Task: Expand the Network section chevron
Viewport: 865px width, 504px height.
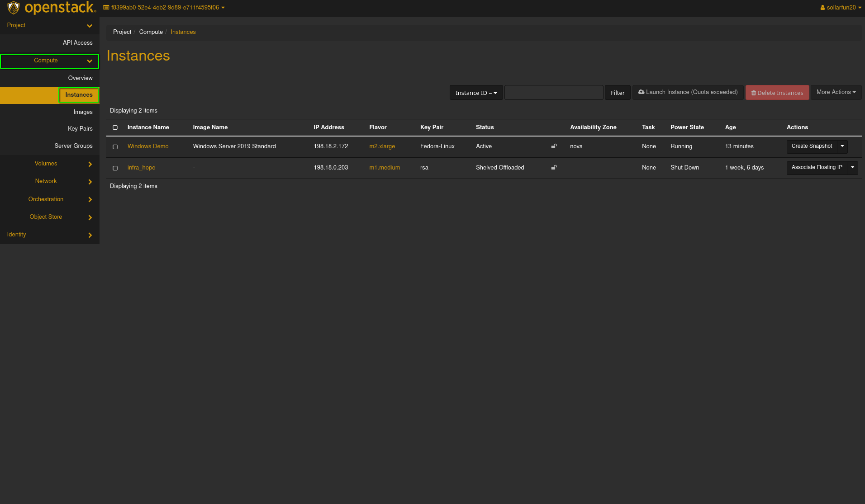Action: click(90, 182)
